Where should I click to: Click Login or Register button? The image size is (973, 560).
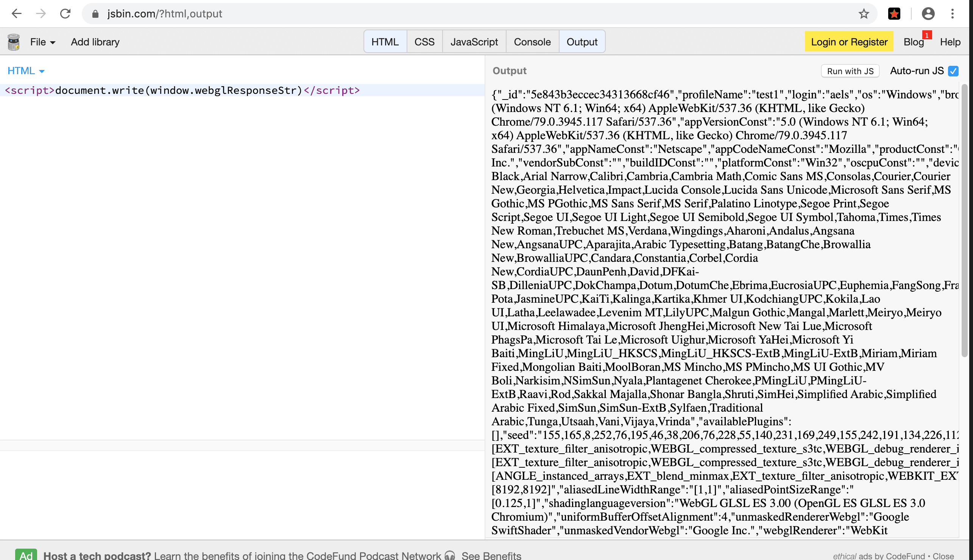click(849, 42)
